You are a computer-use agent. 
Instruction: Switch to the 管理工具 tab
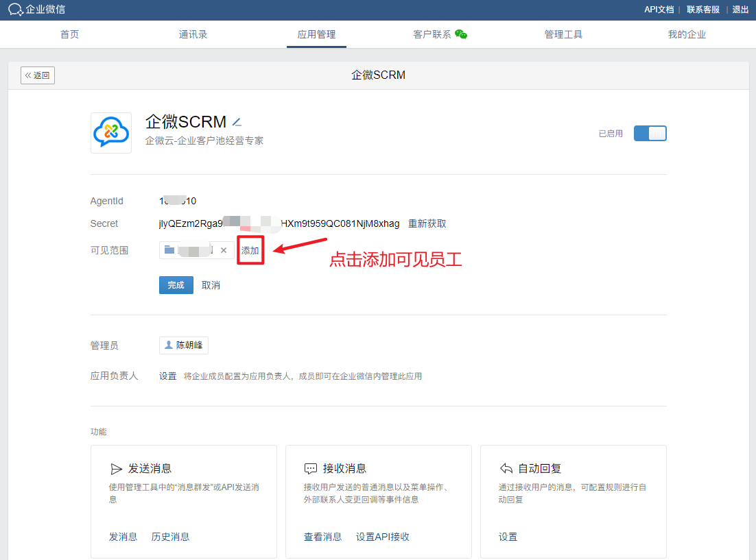tap(563, 34)
